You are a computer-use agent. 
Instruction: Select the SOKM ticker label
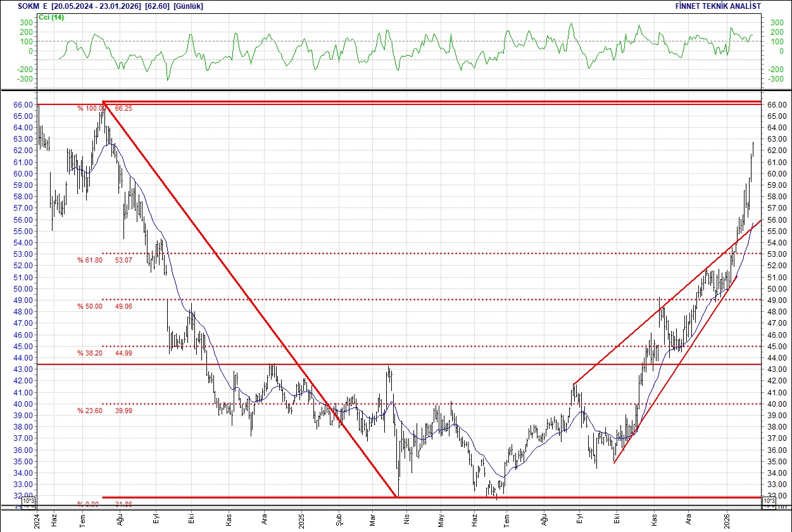tap(26, 6)
